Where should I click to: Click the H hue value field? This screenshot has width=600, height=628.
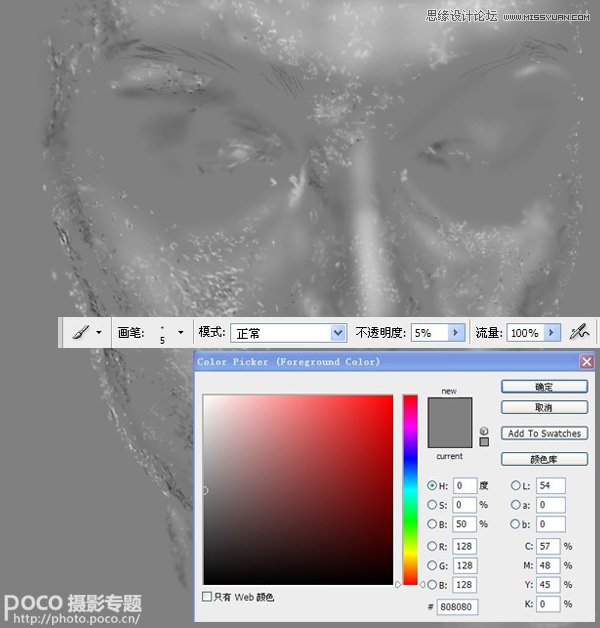(x=465, y=485)
